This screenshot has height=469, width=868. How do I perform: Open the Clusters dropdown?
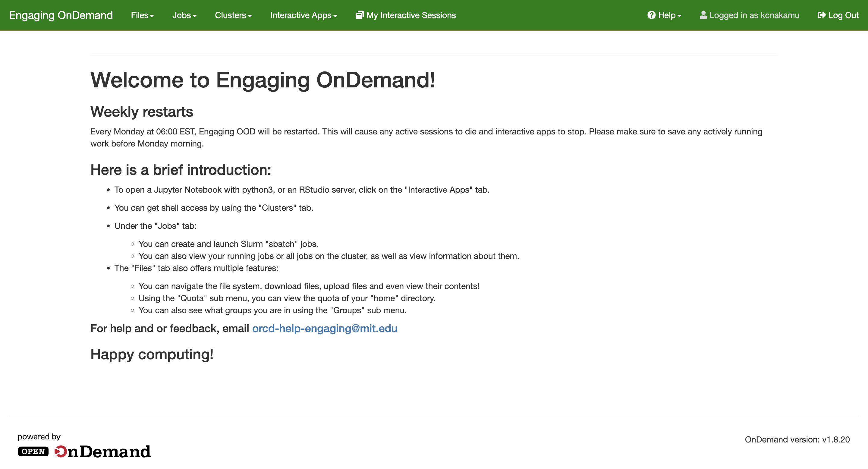(233, 15)
